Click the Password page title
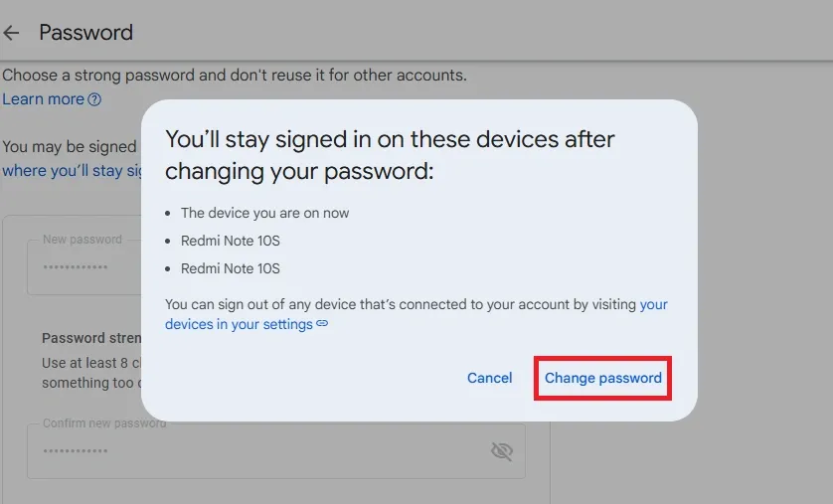The width and height of the screenshot is (833, 504). point(85,33)
